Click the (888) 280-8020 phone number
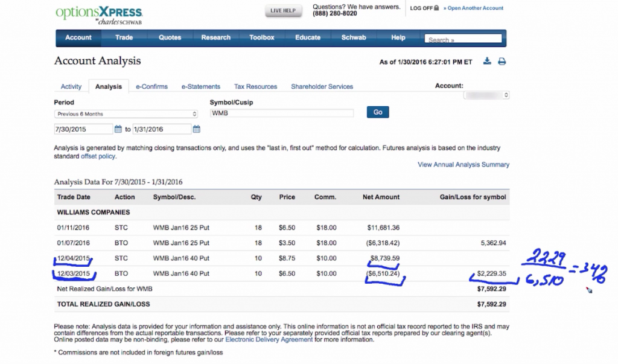This screenshot has height=364, width=618. point(334,13)
